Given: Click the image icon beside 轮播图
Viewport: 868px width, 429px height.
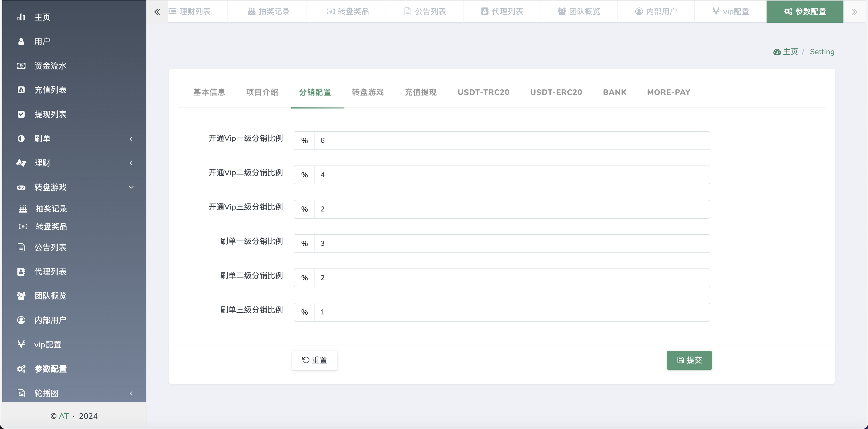Looking at the screenshot, I should [x=21, y=393].
